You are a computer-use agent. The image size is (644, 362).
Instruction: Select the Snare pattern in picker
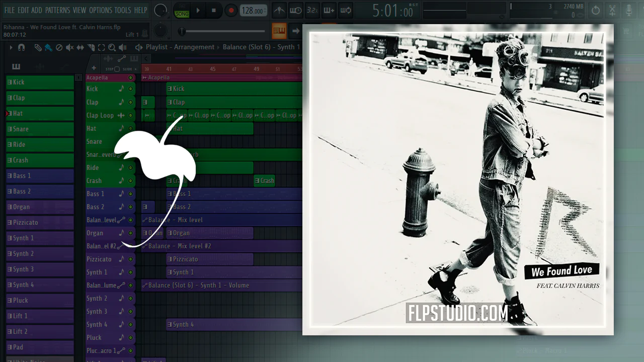(x=40, y=129)
